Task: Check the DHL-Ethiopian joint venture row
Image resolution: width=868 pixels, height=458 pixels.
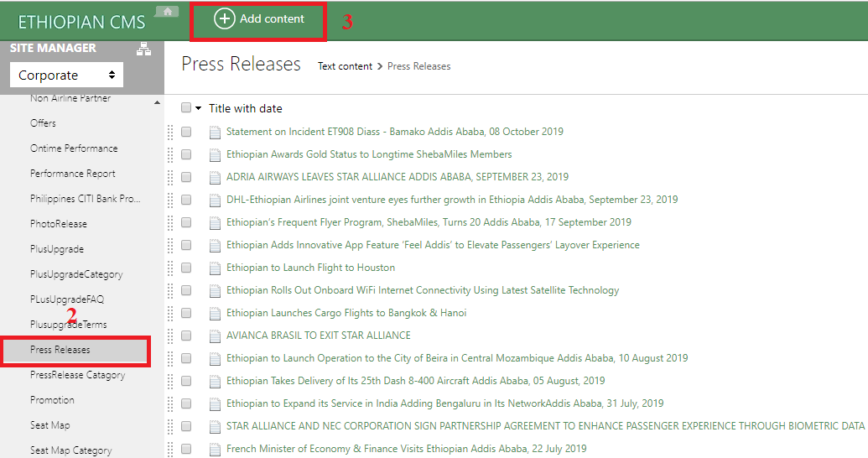Action: pyautogui.click(x=186, y=200)
